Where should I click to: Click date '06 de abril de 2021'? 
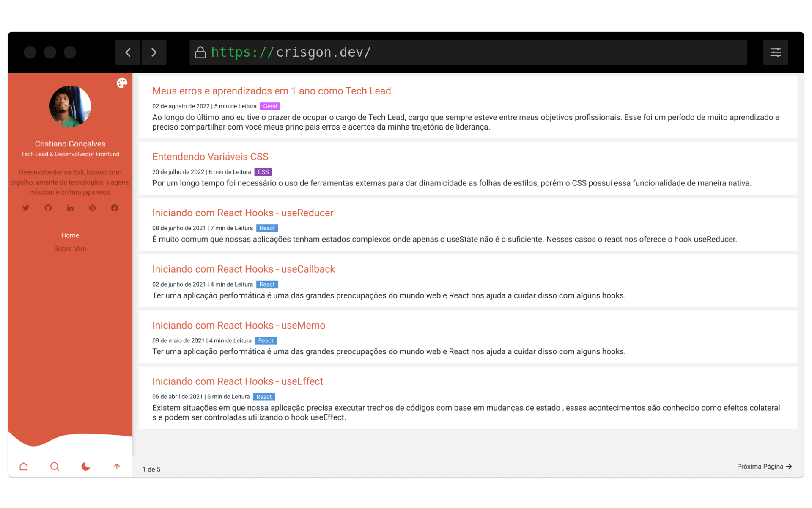pos(178,397)
